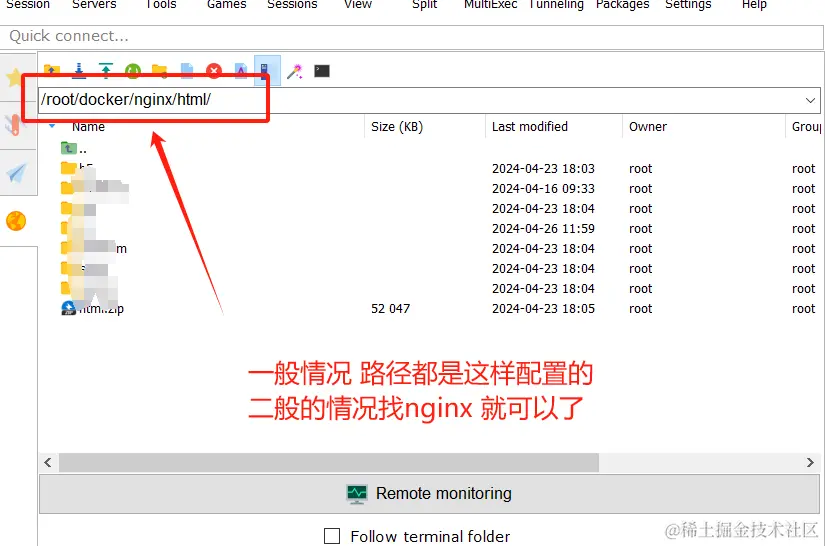Open the star Sessions sidebar tab

pyautogui.click(x=15, y=77)
